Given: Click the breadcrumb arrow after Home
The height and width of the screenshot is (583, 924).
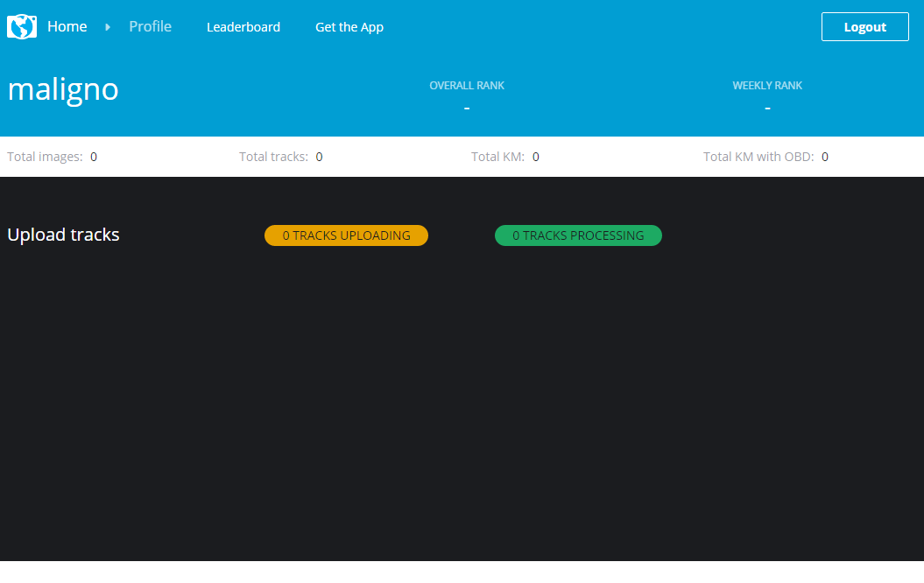Looking at the screenshot, I should (107, 27).
